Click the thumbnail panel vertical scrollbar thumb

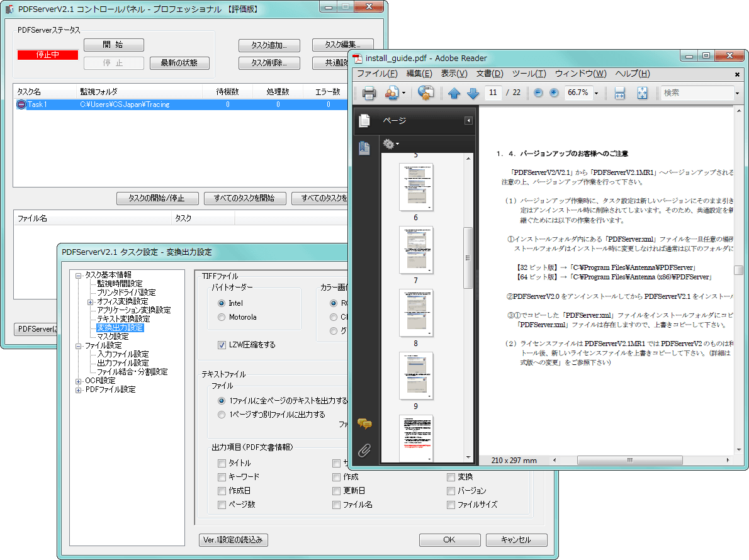click(x=468, y=258)
